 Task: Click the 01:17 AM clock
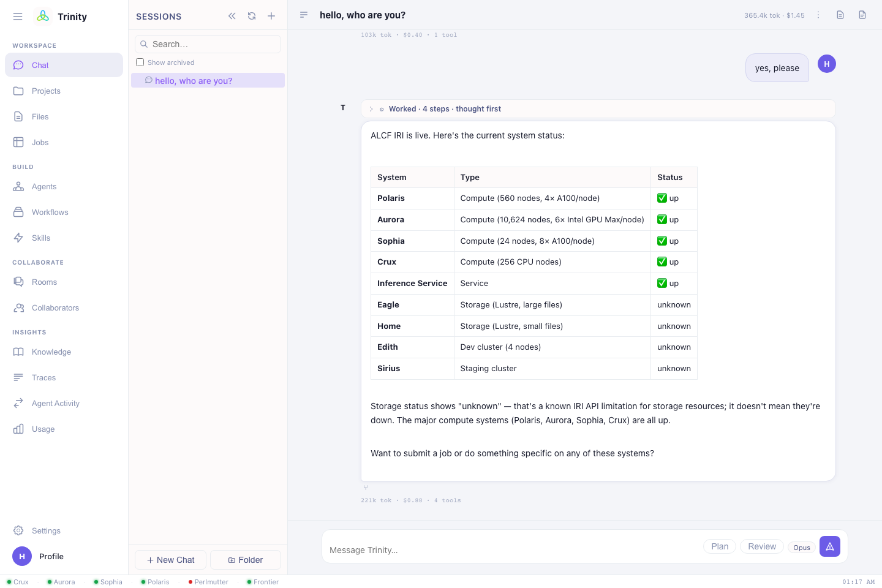pyautogui.click(x=858, y=582)
